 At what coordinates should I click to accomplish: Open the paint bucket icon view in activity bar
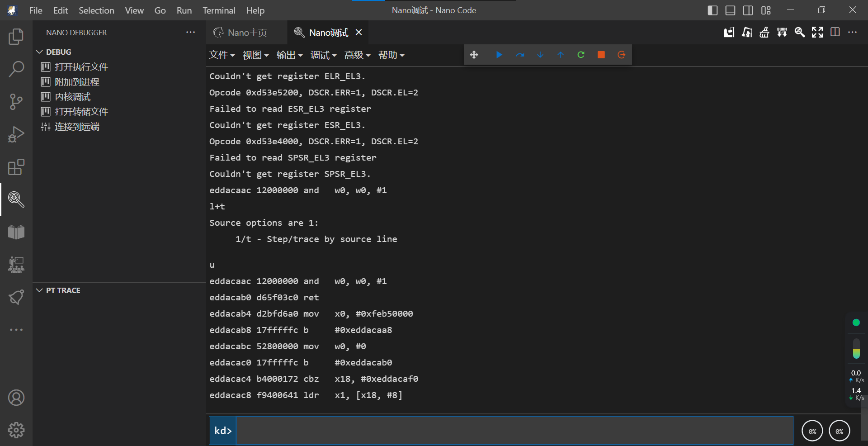16,297
